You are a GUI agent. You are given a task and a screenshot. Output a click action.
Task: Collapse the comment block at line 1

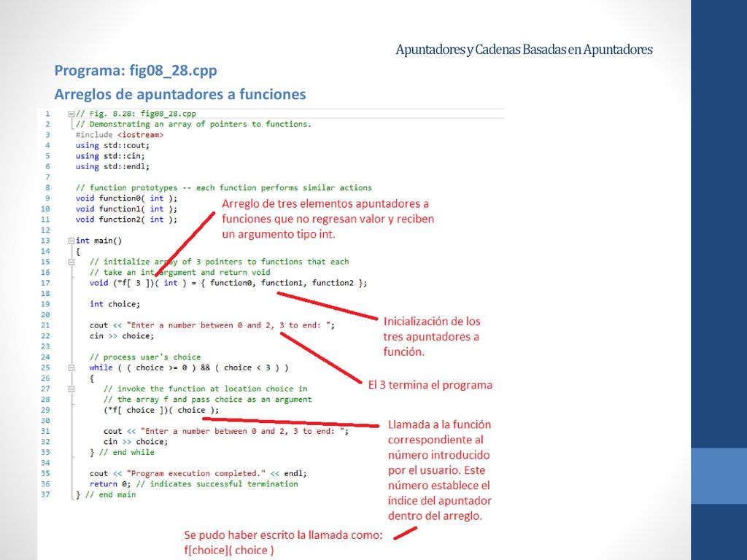[71, 114]
